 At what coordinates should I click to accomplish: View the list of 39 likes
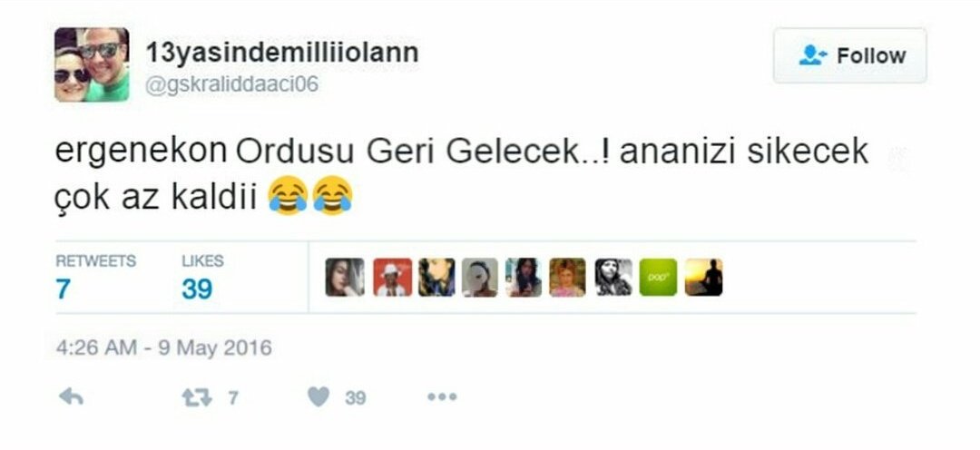pos(202,278)
